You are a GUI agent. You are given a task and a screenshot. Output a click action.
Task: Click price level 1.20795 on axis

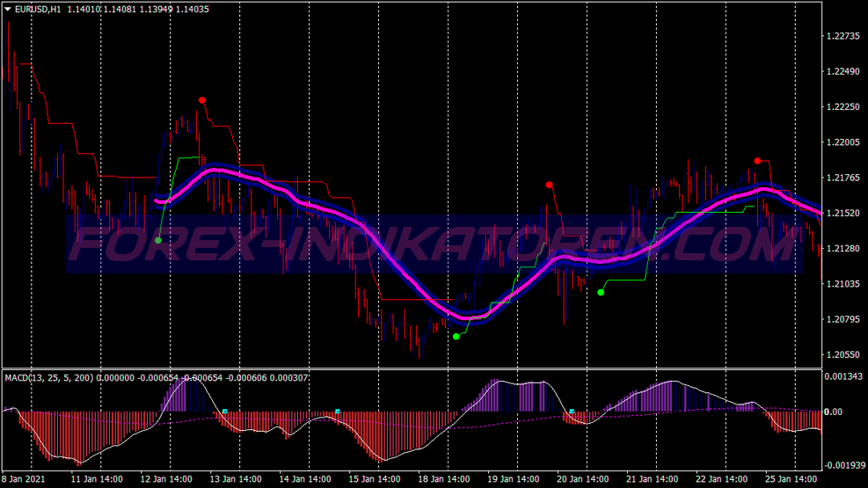[843, 319]
